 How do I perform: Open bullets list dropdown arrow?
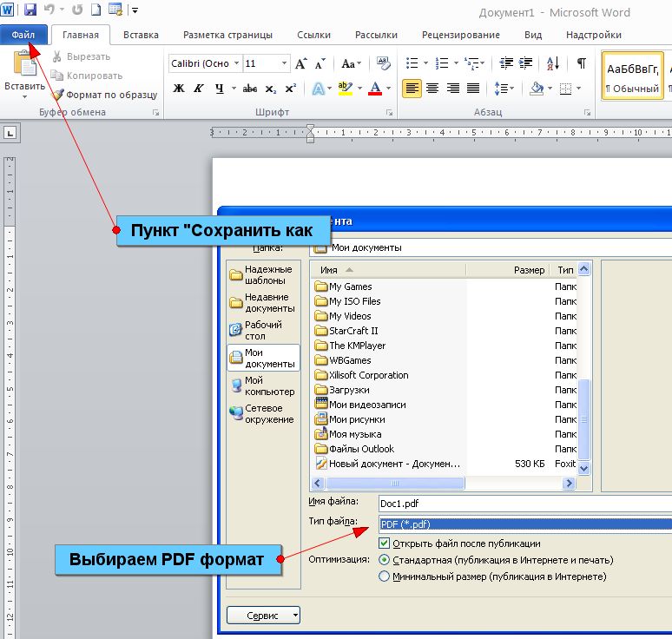coord(425,63)
